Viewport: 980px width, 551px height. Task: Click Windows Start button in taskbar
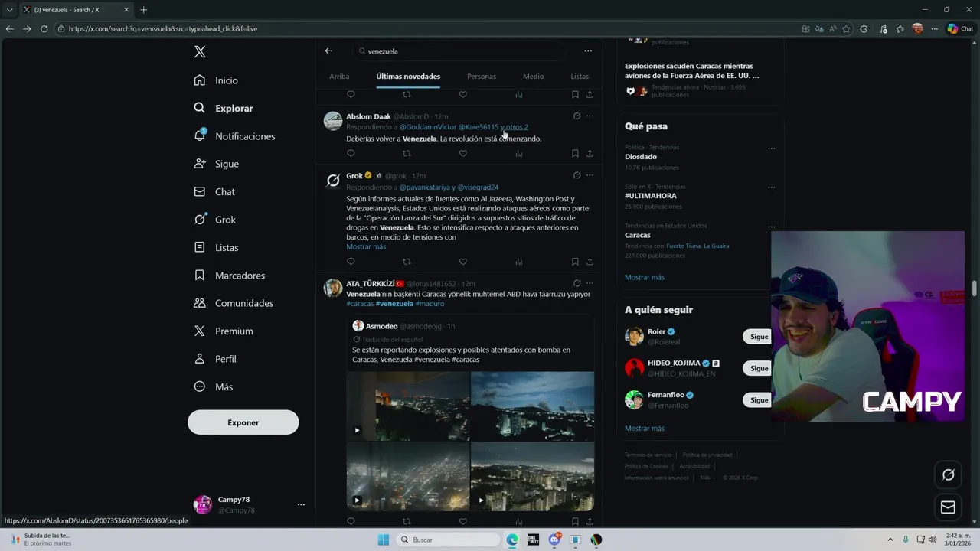tap(384, 540)
